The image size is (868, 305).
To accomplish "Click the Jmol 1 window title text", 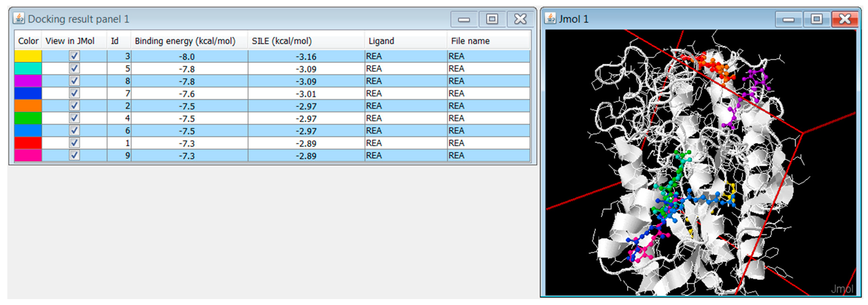I will coord(574,19).
